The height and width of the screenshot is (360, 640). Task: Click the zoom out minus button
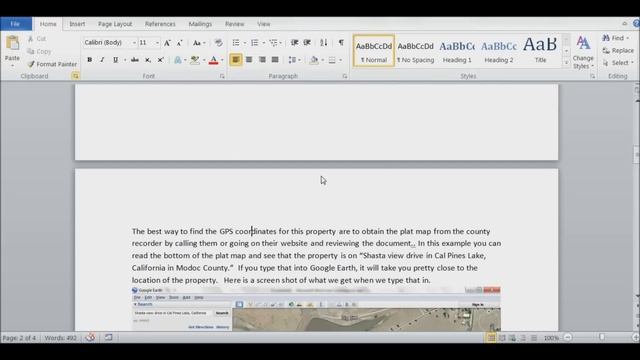(567, 338)
